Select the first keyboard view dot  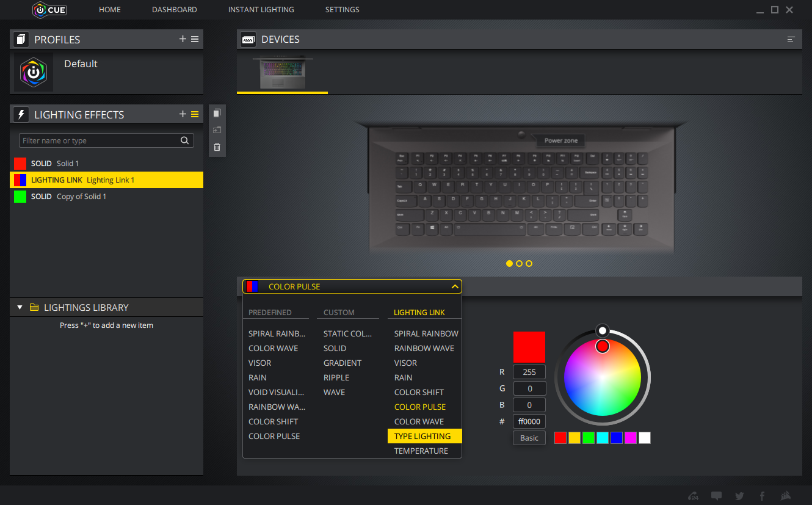(x=509, y=264)
